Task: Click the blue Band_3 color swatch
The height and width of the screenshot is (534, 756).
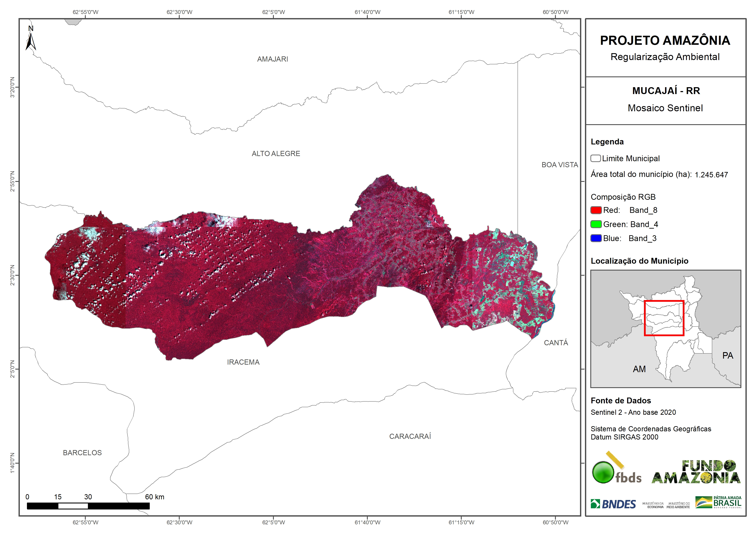Action: pos(596,238)
